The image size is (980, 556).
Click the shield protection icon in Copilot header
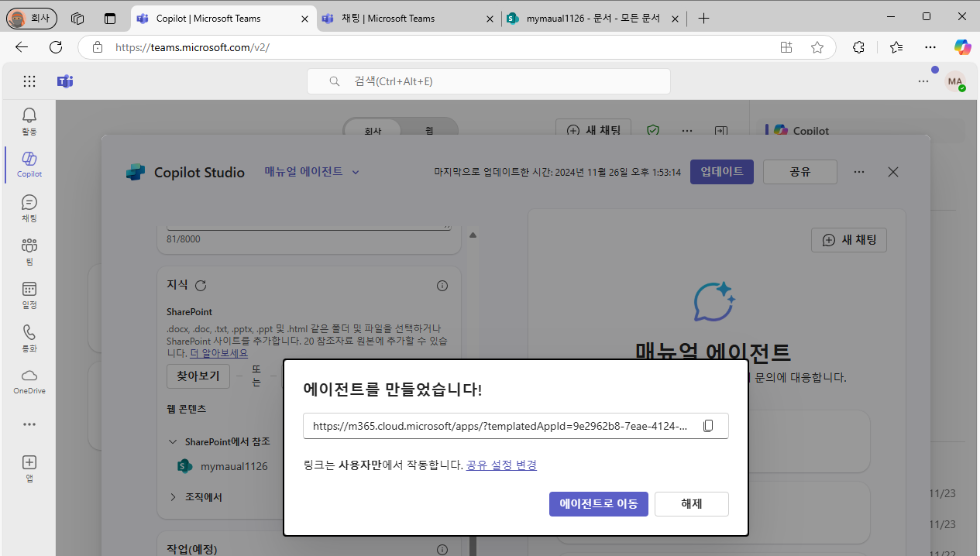(653, 131)
